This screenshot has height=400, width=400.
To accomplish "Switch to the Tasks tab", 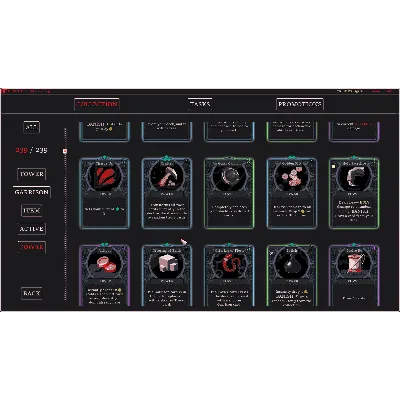I will [200, 104].
